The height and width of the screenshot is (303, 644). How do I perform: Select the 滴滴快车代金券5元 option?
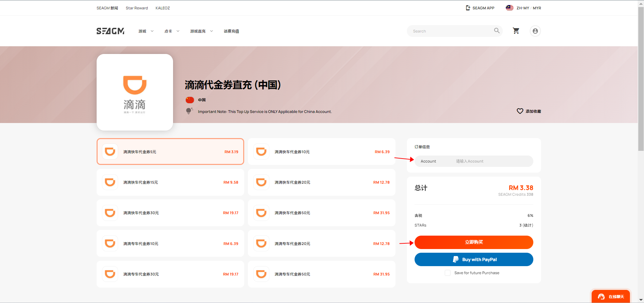pyautogui.click(x=170, y=151)
